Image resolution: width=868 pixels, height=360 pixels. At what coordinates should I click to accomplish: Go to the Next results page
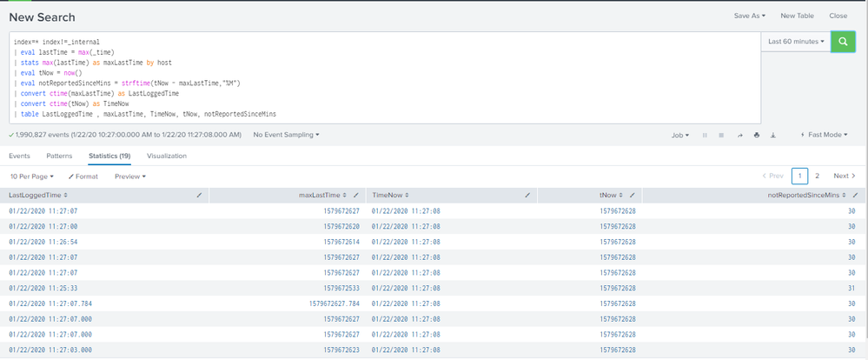coord(845,177)
